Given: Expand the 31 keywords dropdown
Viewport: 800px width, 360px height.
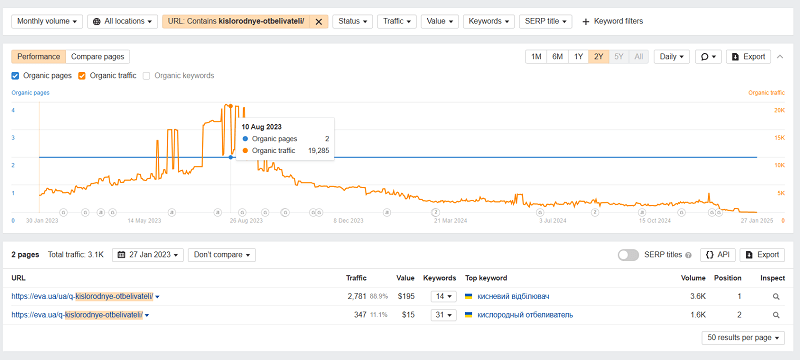Looking at the screenshot, I should tap(443, 315).
